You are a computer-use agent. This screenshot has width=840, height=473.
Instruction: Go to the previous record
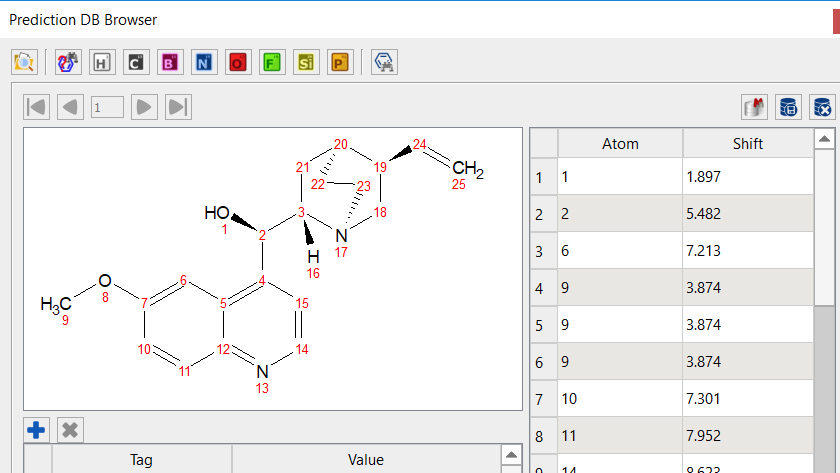70,107
